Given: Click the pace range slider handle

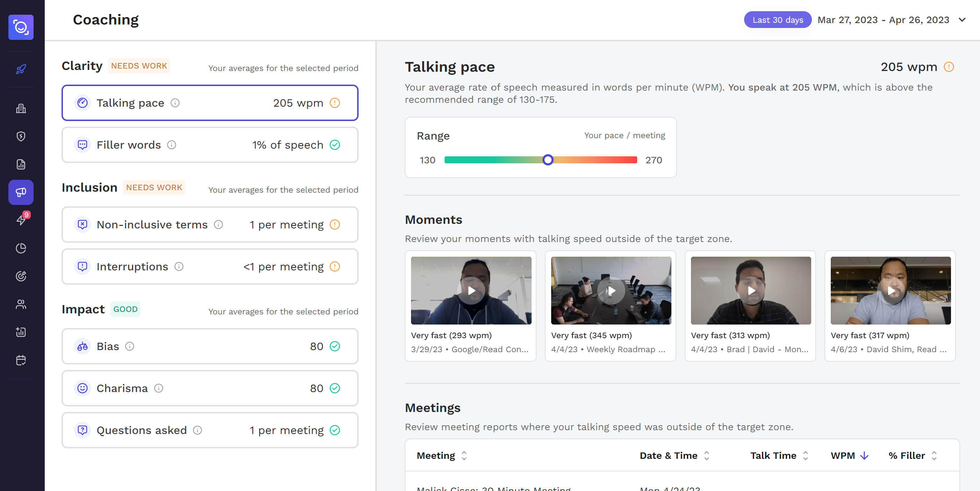Looking at the screenshot, I should pos(547,160).
